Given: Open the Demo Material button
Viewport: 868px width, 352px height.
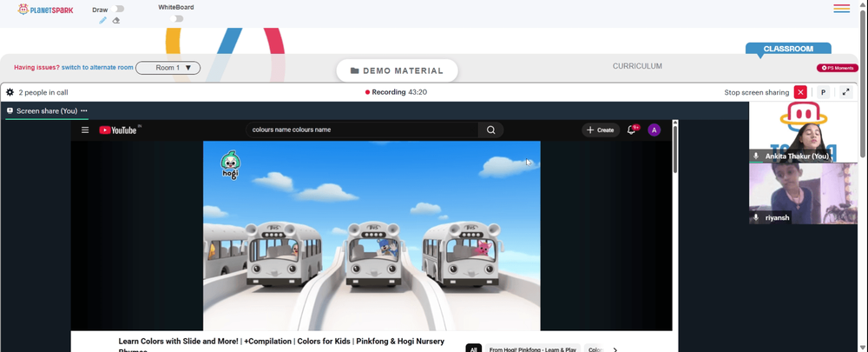Looking at the screenshot, I should pos(397,71).
